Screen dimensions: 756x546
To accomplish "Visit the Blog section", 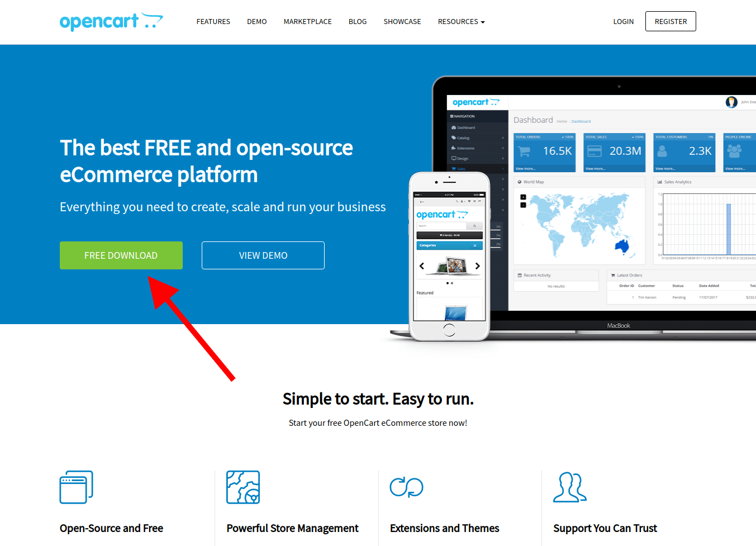I will (358, 22).
